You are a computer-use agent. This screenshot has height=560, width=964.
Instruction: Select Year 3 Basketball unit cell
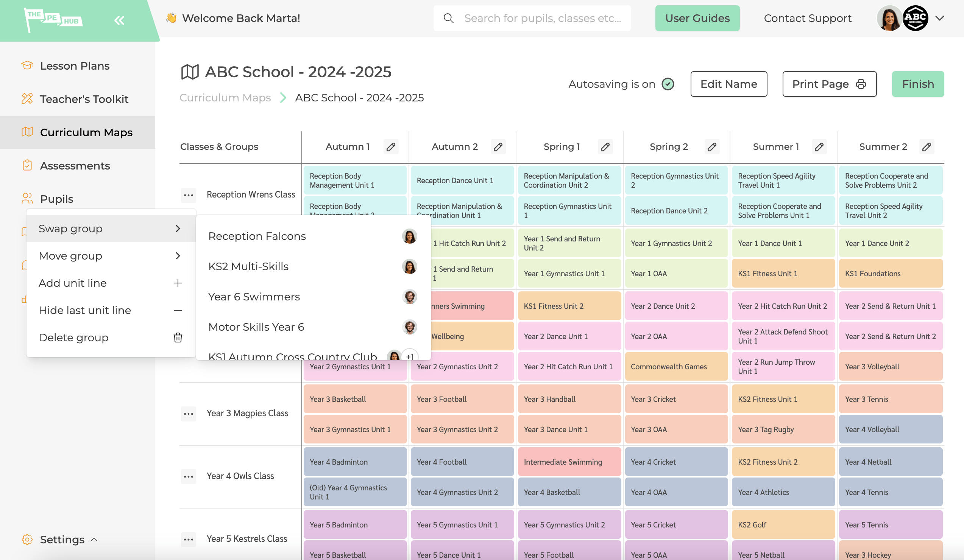(x=355, y=399)
